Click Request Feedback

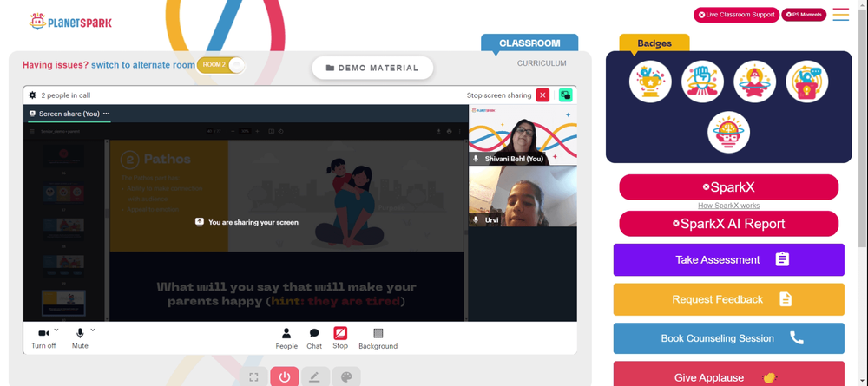coord(728,299)
